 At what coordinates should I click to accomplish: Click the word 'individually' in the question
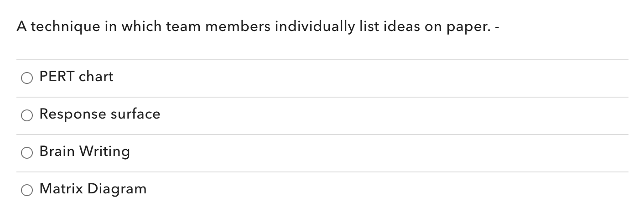[314, 27]
